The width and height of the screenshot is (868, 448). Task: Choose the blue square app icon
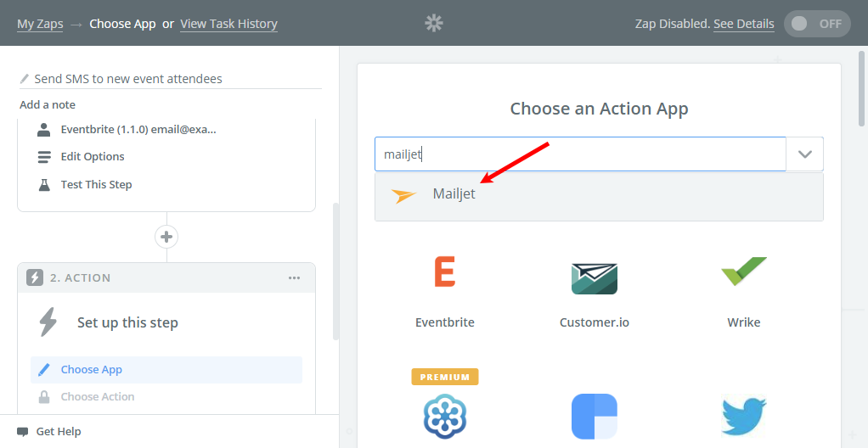coord(595,416)
